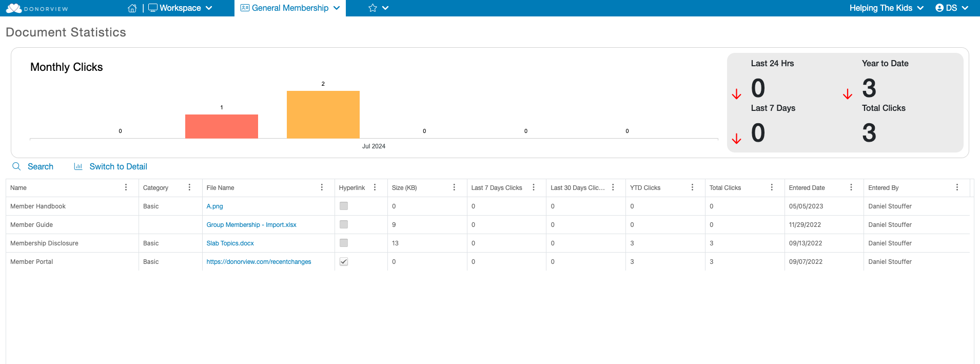Viewport: 980px width, 364px height.
Task: Expand the Workspace dropdown
Action: point(180,8)
